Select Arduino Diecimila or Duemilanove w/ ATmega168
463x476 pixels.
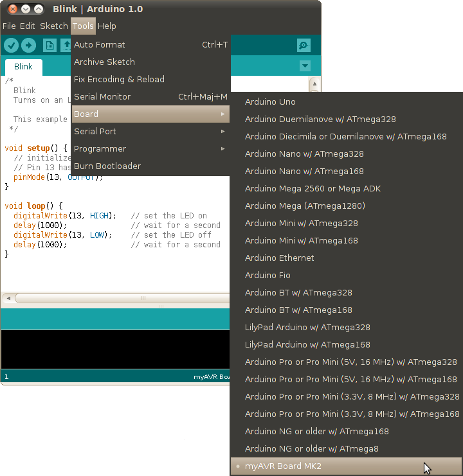point(347,136)
